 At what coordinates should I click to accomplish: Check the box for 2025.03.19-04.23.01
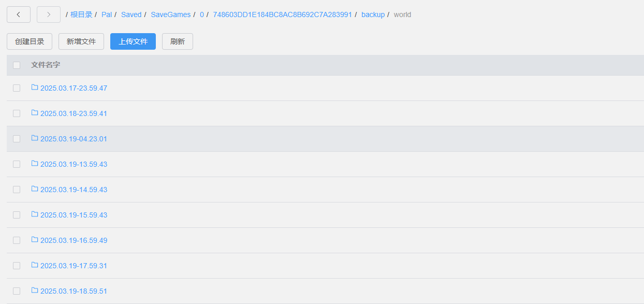click(17, 139)
